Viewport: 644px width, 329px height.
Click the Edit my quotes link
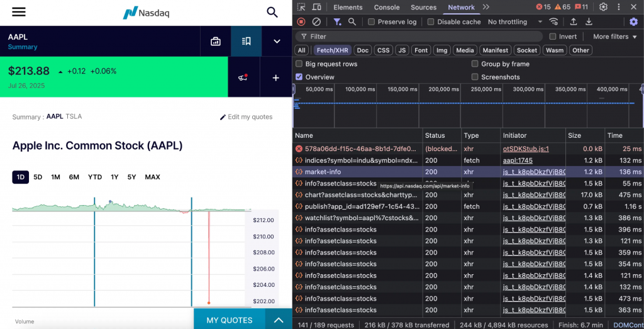click(246, 117)
